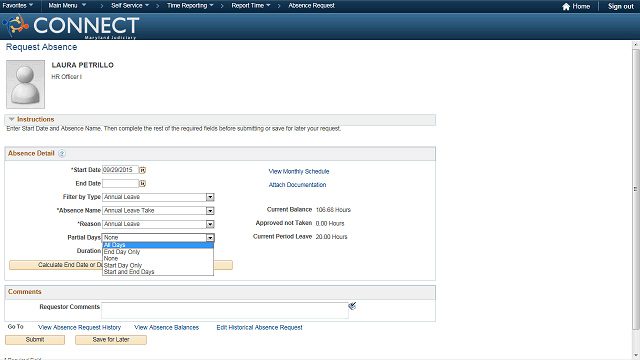
Task: Open View Absence Request History
Action: tap(80, 327)
